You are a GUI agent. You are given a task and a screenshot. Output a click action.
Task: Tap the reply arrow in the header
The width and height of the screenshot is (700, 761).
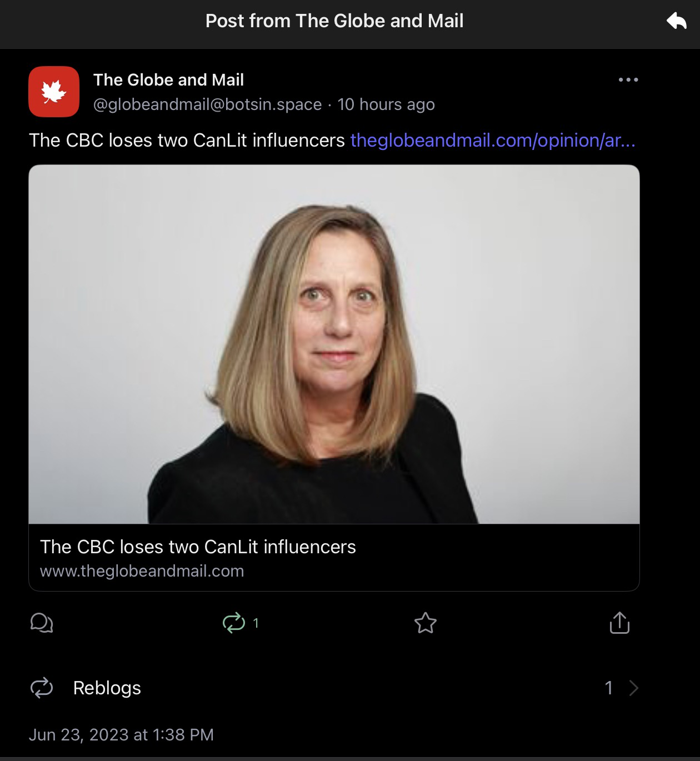[x=676, y=22]
